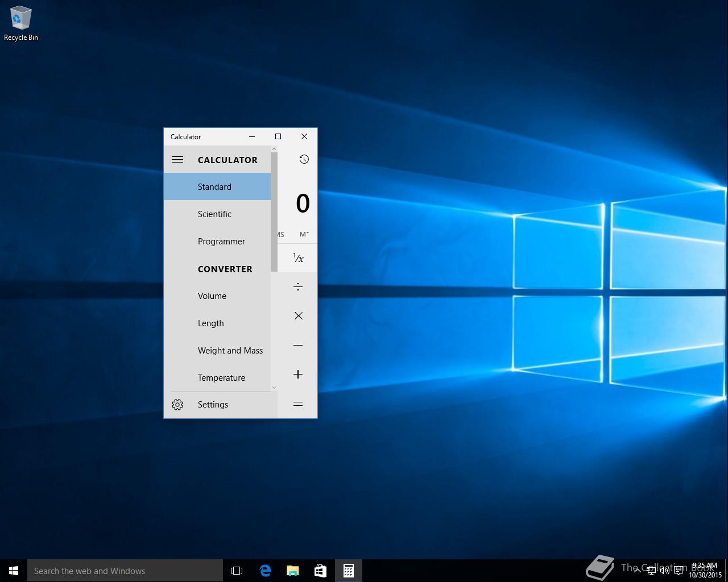This screenshot has height=582, width=728.
Task: Click the minus operator key
Action: [x=298, y=345]
